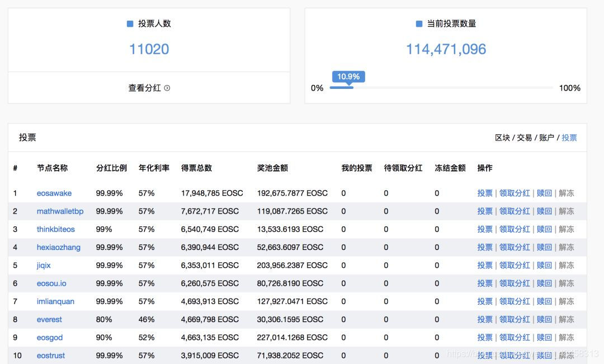
Task: Click the 奖池金额 column header
Action: (x=272, y=168)
